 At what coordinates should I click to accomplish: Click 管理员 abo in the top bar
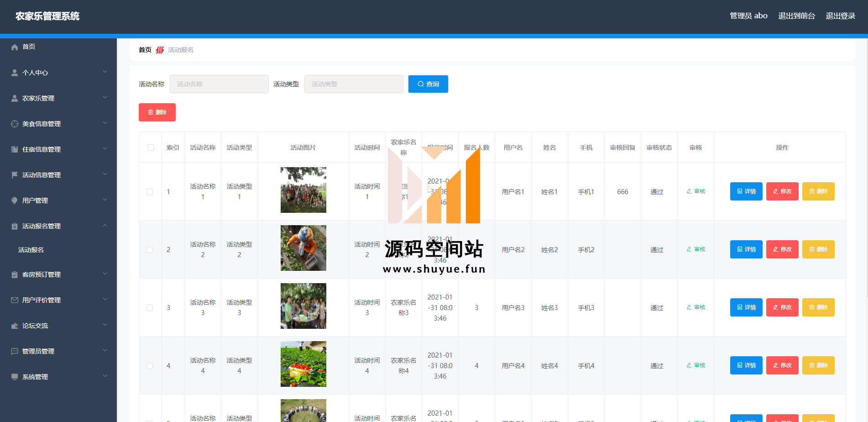click(748, 16)
